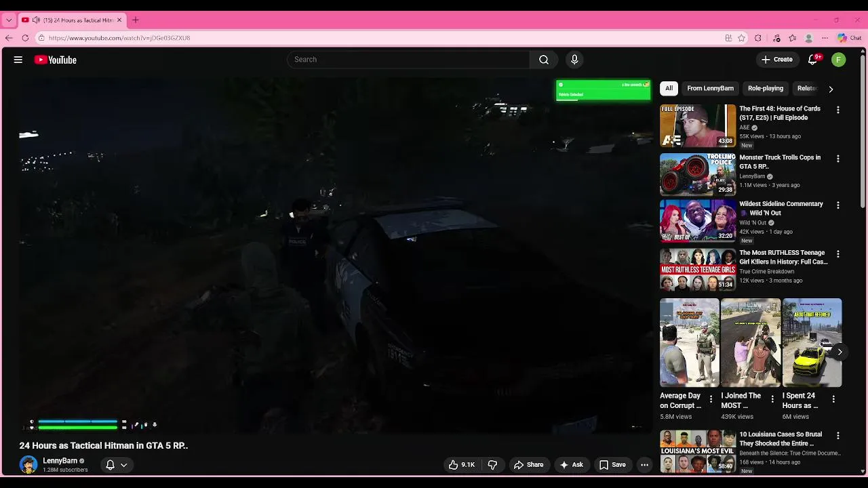
Task: Open the YouTube guide hamburger menu
Action: click(x=18, y=60)
